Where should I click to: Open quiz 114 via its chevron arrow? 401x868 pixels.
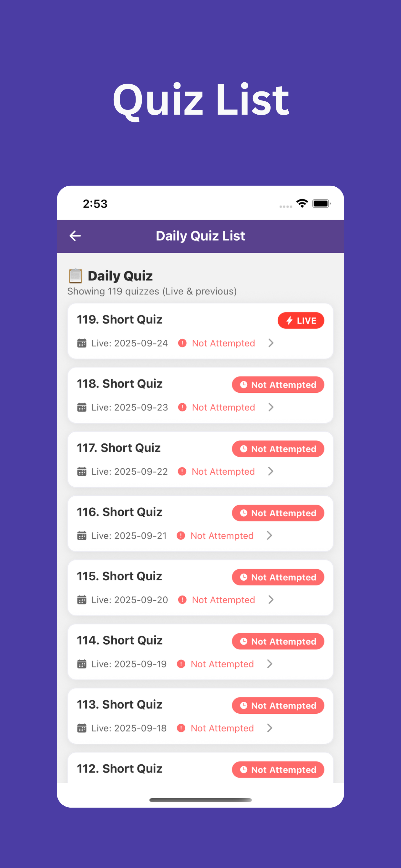point(270,664)
